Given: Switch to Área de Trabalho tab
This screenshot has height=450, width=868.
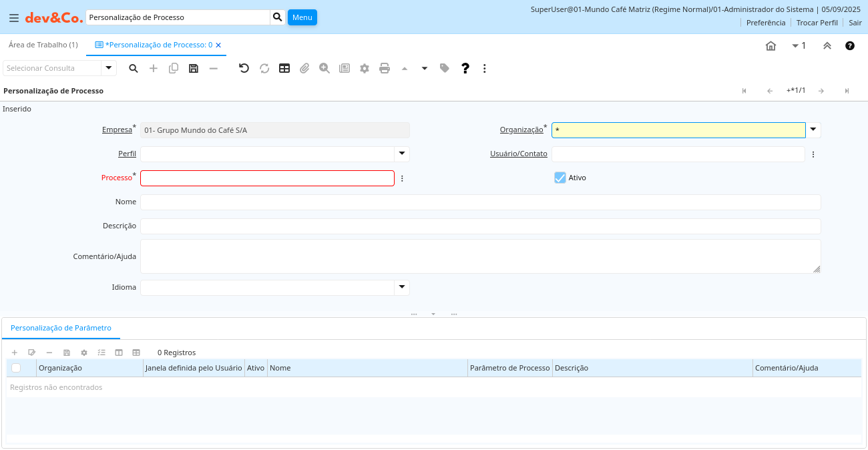Looking at the screenshot, I should coord(43,45).
